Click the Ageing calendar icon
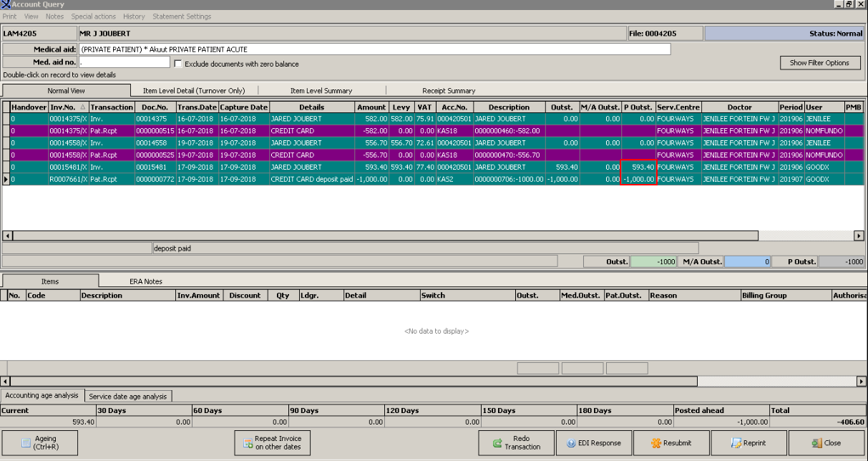 26,443
